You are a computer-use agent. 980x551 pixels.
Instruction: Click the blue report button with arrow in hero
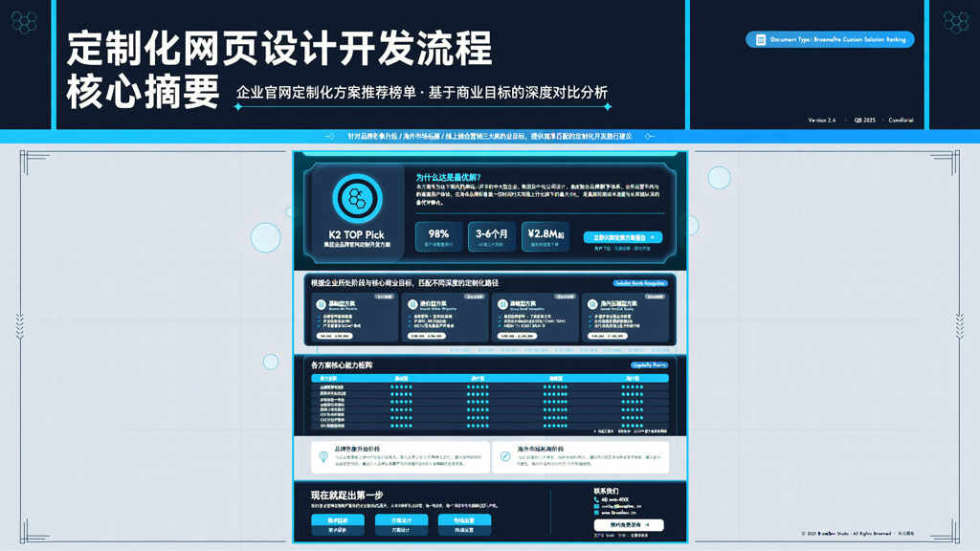[623, 237]
